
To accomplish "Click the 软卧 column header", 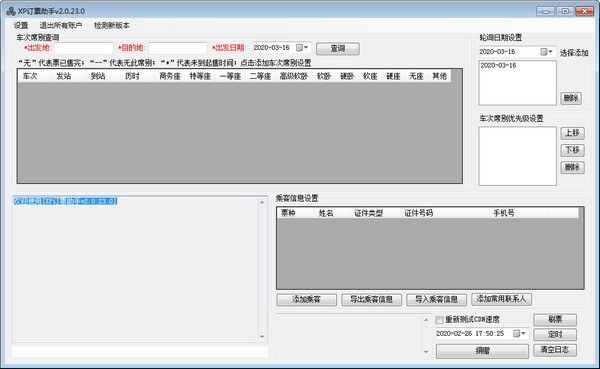I will coord(324,76).
